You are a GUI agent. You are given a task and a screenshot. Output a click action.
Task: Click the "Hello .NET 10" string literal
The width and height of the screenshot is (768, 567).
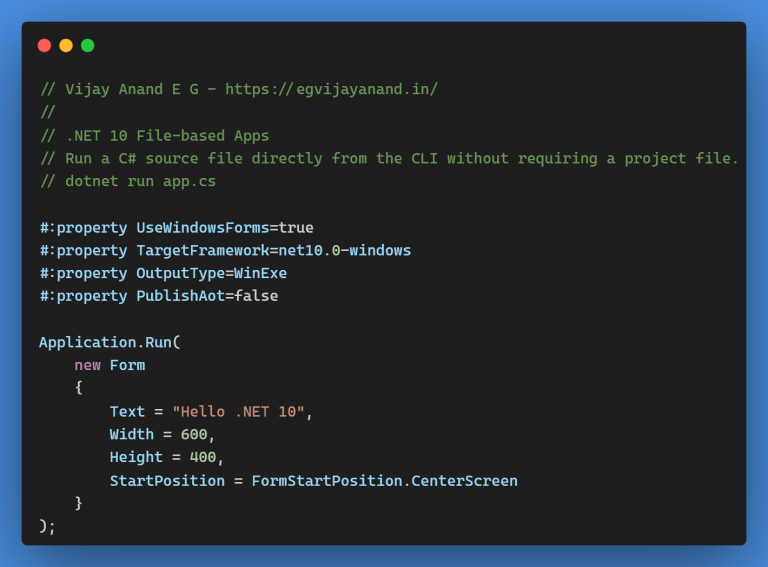pyautogui.click(x=238, y=411)
